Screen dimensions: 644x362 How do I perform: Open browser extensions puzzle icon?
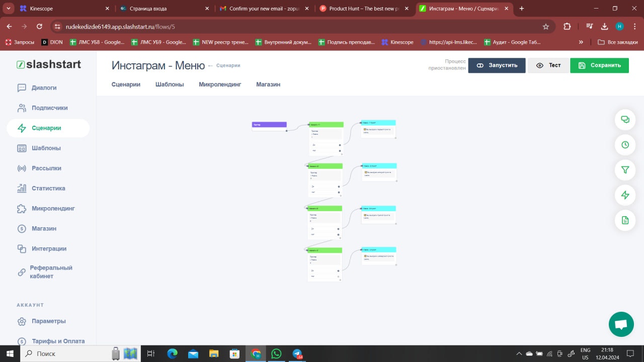tap(568, 27)
